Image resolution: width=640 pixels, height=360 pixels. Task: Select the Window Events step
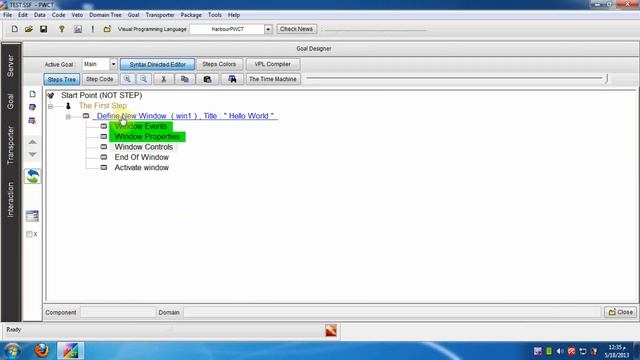[141, 126]
